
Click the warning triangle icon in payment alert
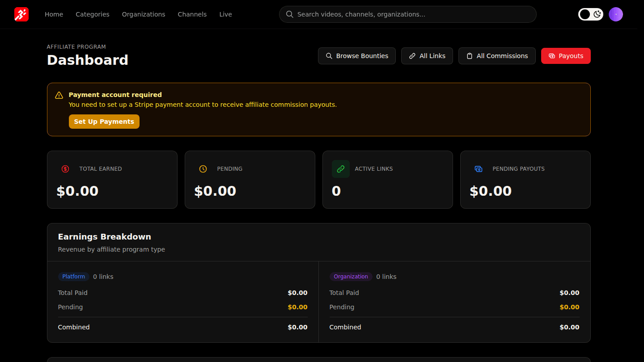59,95
